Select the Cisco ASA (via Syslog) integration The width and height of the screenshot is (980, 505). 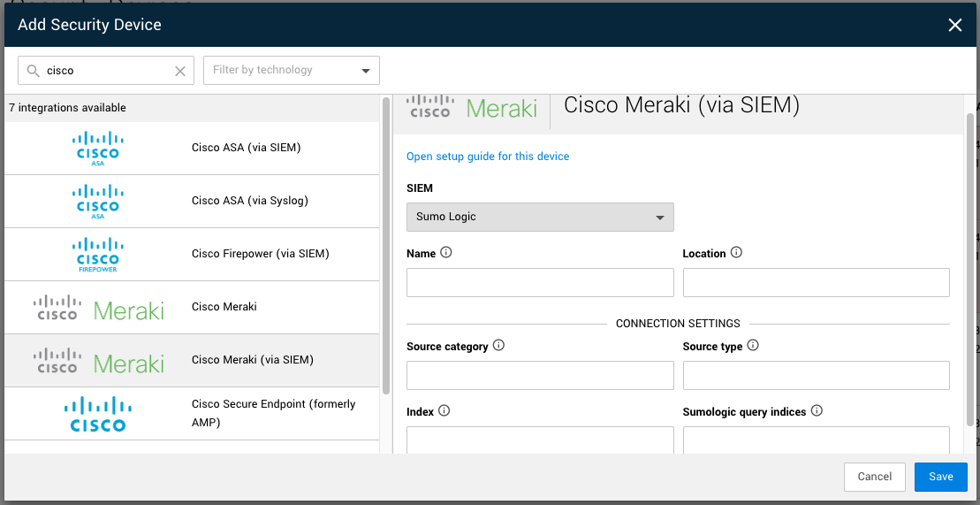click(x=193, y=202)
